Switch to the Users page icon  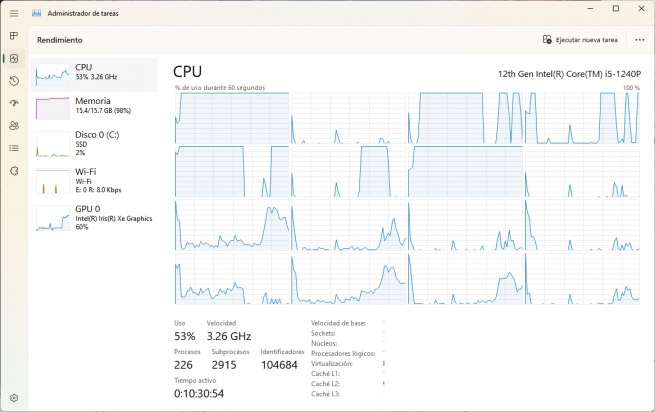tap(13, 125)
